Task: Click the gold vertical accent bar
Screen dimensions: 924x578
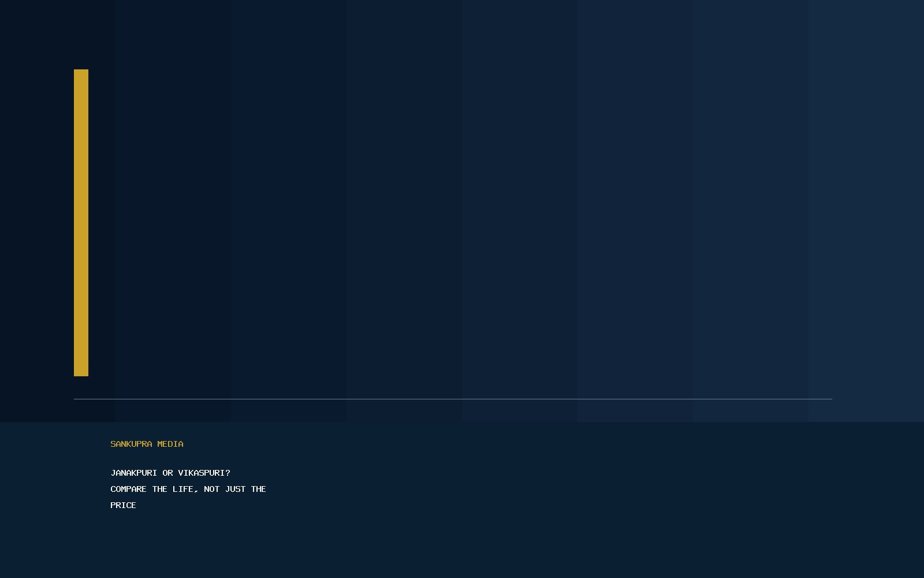Action: click(x=81, y=223)
